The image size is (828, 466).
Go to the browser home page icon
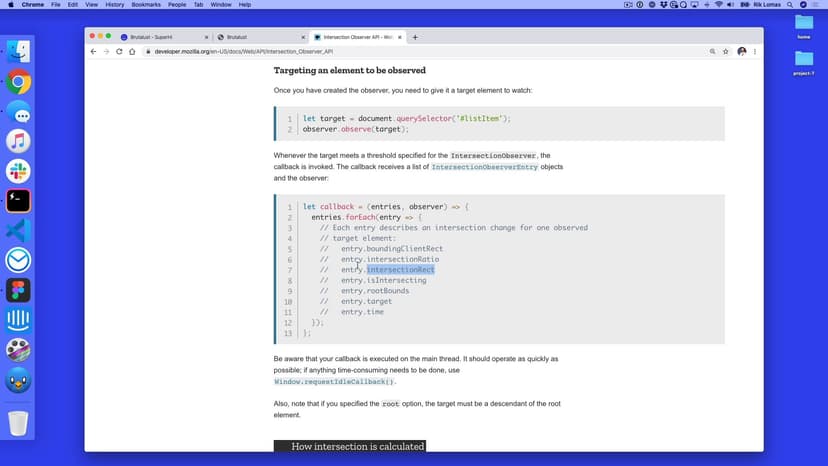132,51
